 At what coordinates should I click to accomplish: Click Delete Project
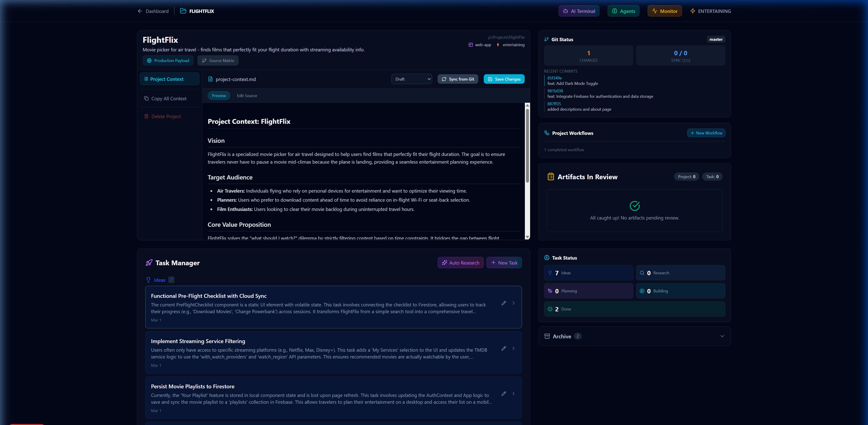click(x=163, y=116)
